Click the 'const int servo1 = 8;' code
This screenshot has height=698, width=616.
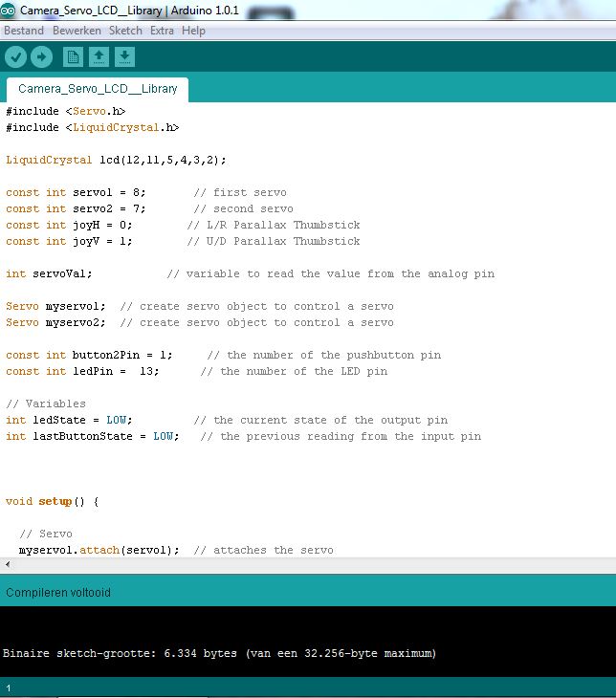76,193
